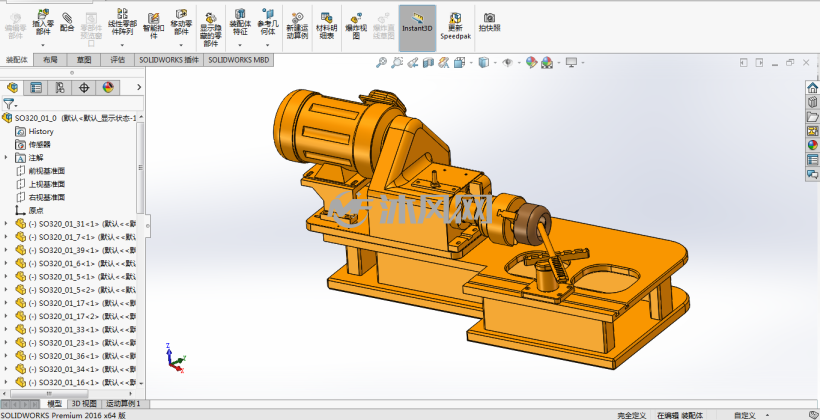Image resolution: width=820 pixels, height=420 pixels.
Task: Open View Palette in task pane
Action: pyautogui.click(x=812, y=131)
